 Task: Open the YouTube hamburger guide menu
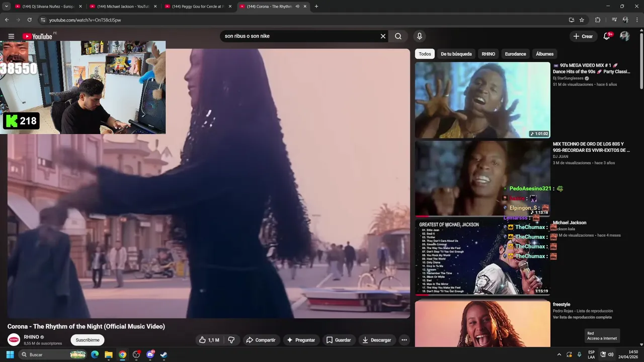click(11, 36)
